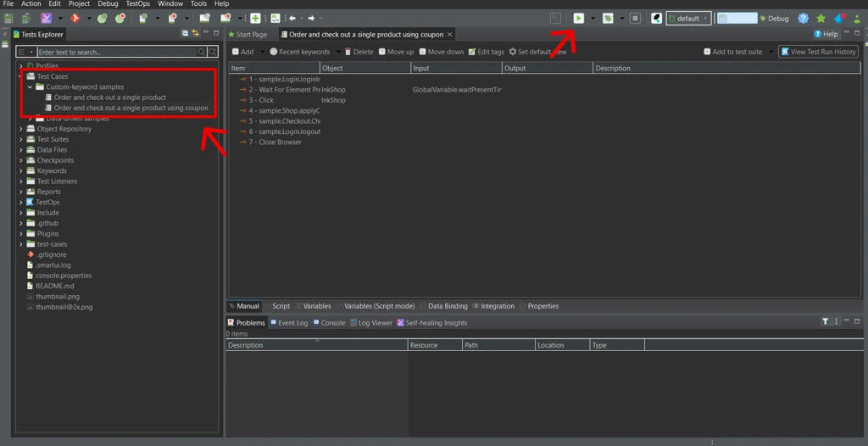868x446 pixels.
Task: Switch to the Variables (Script mode) tab
Action: tap(376, 306)
